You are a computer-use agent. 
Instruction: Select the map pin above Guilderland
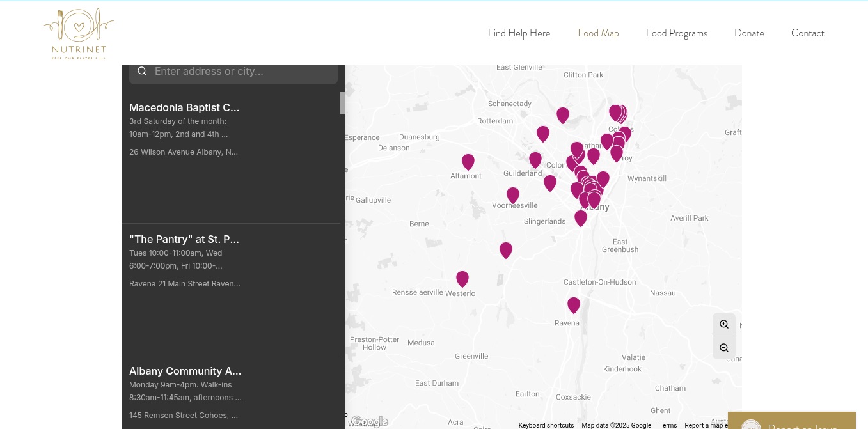coord(535,160)
